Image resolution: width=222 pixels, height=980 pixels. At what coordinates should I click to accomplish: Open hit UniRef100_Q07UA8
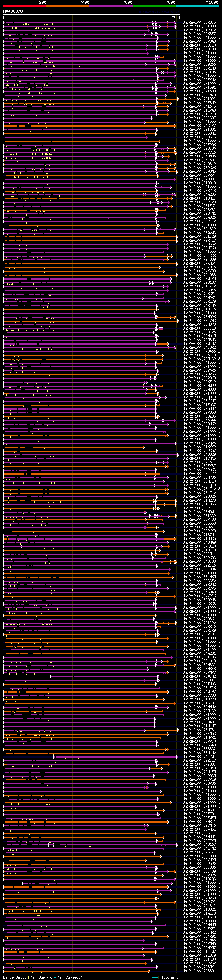click(x=199, y=41)
